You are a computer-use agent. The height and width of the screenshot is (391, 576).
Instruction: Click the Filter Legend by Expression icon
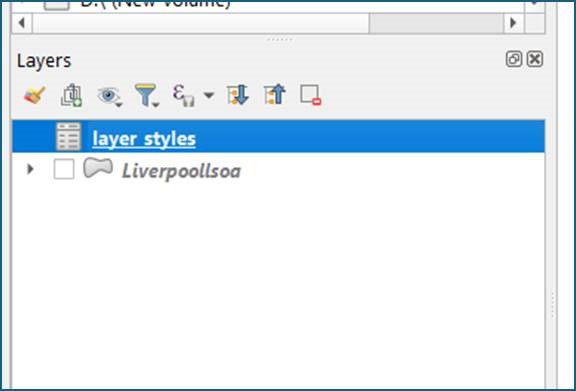point(184,96)
